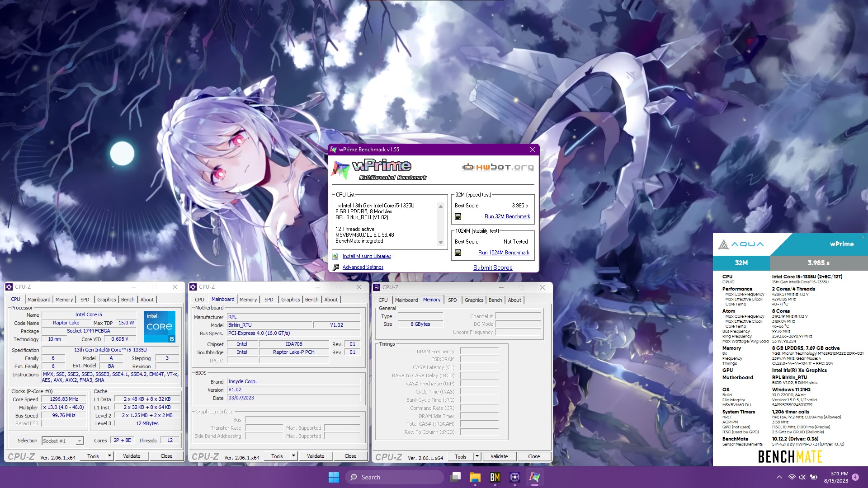Image resolution: width=868 pixels, height=488 pixels.
Task: Click the Specification field 13th Gen i5-1335U
Action: [x=110, y=350]
